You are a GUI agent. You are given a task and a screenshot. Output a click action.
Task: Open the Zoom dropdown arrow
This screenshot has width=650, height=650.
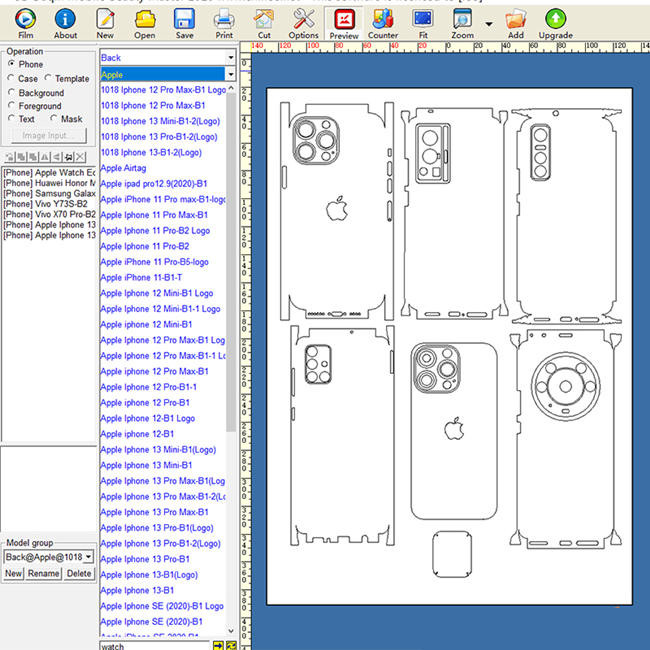(489, 24)
